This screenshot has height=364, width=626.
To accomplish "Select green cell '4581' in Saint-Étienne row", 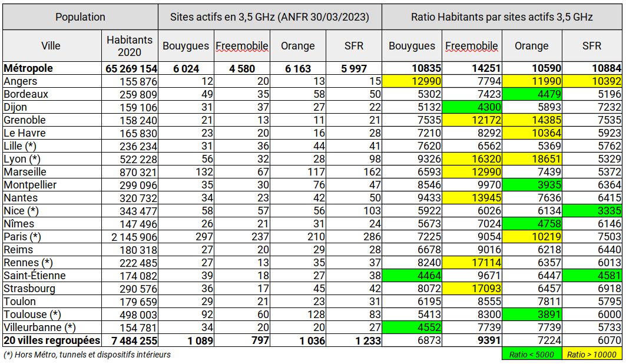I will pos(592,276).
